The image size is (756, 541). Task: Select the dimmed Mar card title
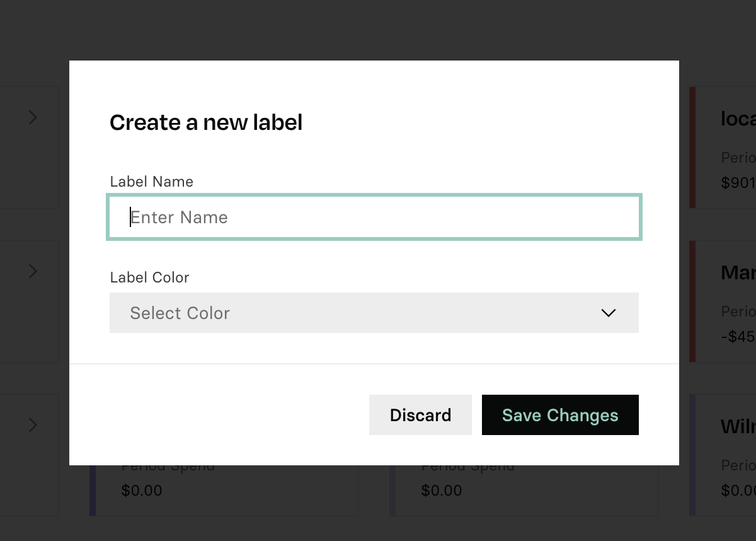coord(738,272)
